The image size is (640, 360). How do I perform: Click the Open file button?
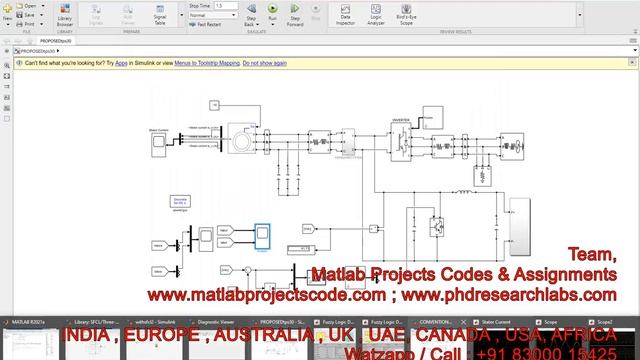[27, 6]
